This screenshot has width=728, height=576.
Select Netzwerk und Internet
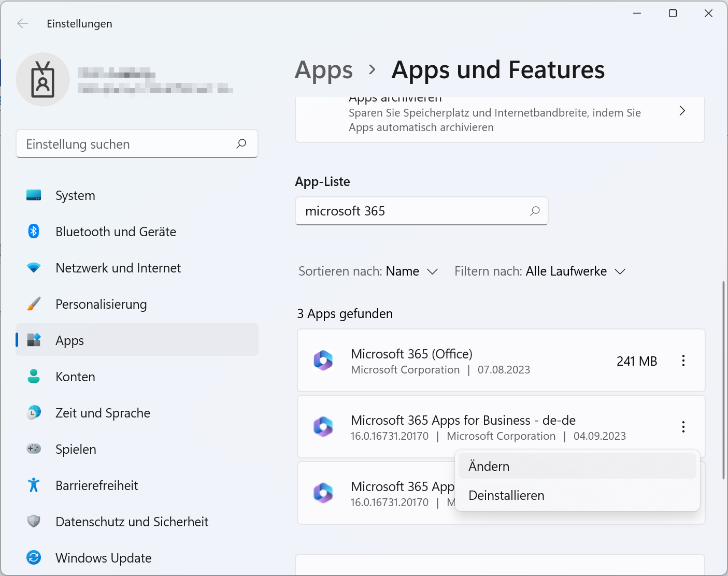[x=137, y=268]
